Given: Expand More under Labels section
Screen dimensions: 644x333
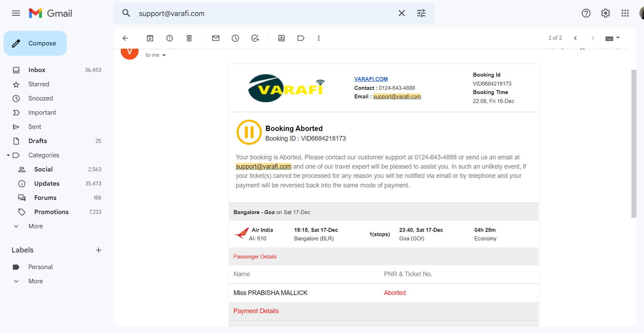Looking at the screenshot, I should pyautogui.click(x=35, y=281).
